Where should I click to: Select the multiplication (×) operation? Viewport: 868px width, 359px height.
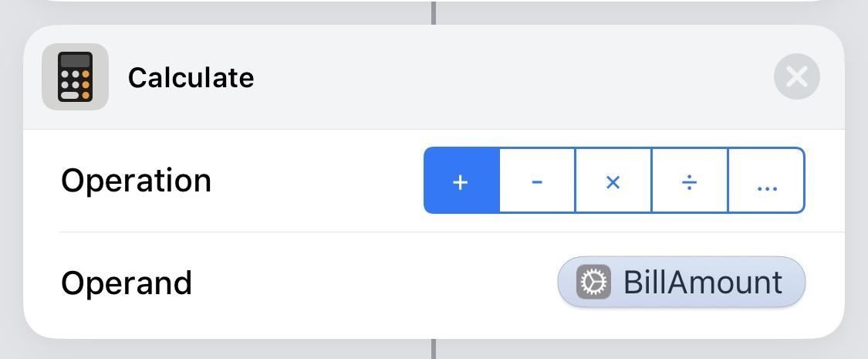[x=613, y=181]
